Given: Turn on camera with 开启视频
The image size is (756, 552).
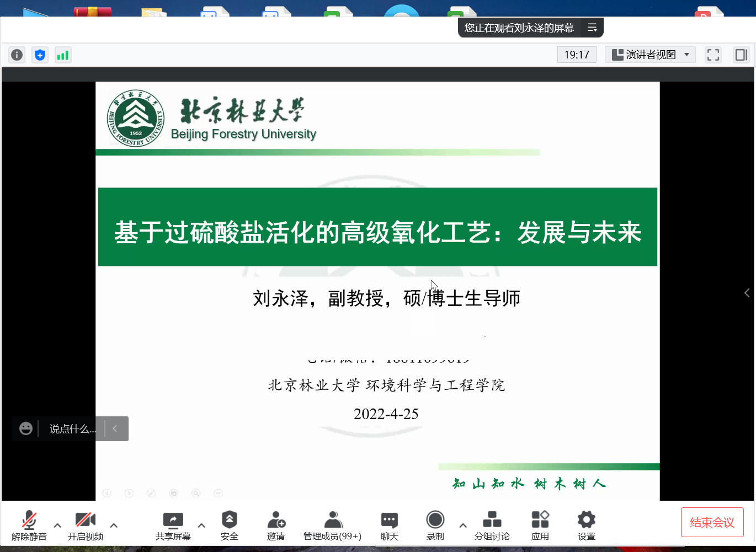Looking at the screenshot, I should click(85, 525).
